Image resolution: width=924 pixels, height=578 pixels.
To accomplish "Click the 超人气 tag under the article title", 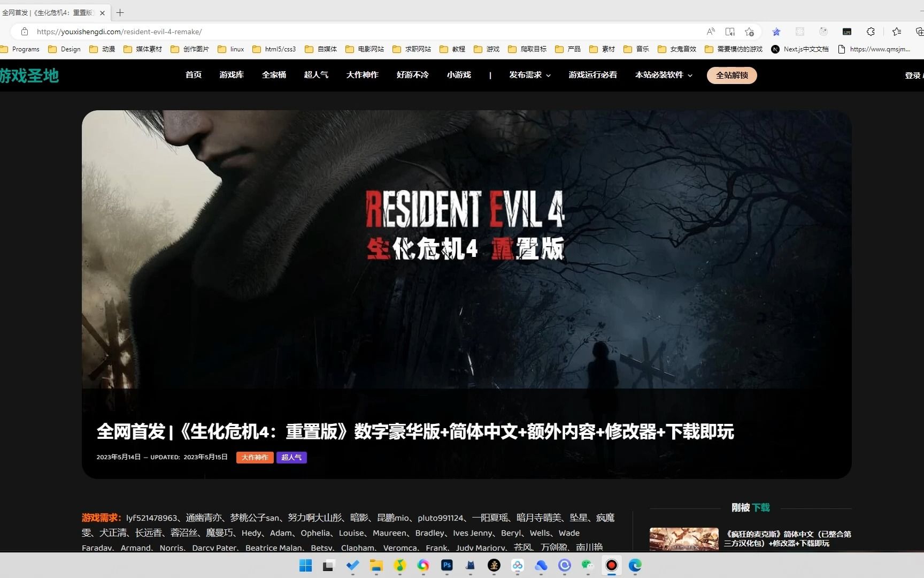I will pyautogui.click(x=291, y=458).
